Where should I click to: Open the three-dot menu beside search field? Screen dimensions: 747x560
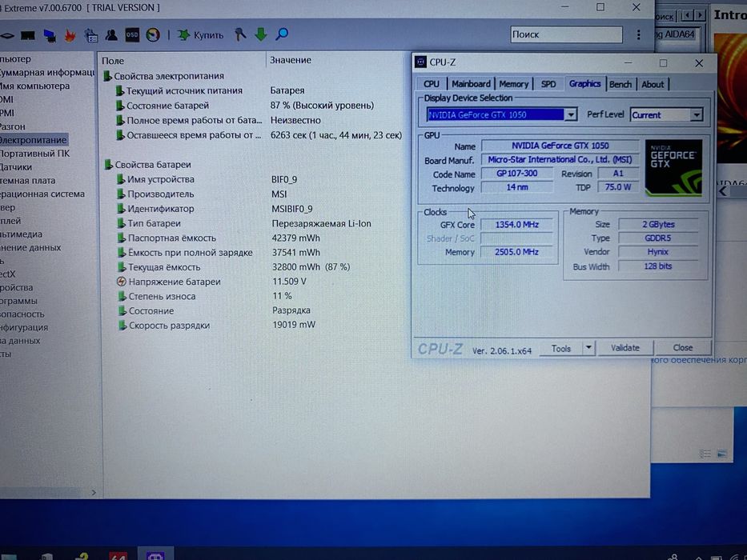[638, 34]
